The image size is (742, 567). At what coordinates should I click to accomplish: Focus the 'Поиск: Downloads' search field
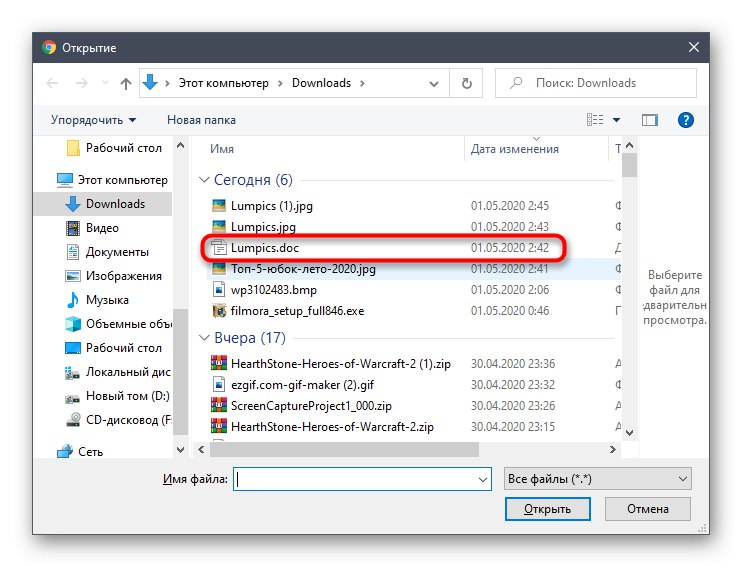click(x=596, y=83)
